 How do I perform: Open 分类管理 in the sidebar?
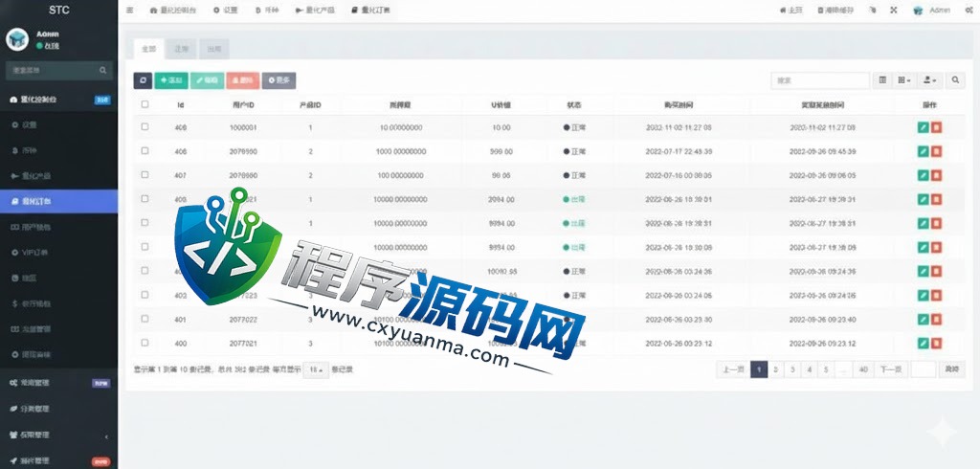tap(58, 409)
